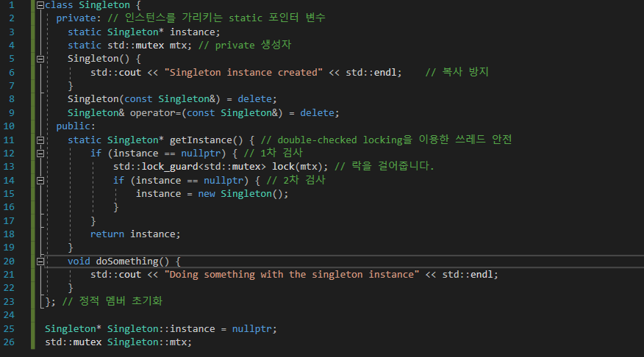Click the '// 정적 멤버 초기화' comment on line 23
This screenshot has width=644, height=357.
[x=112, y=301]
